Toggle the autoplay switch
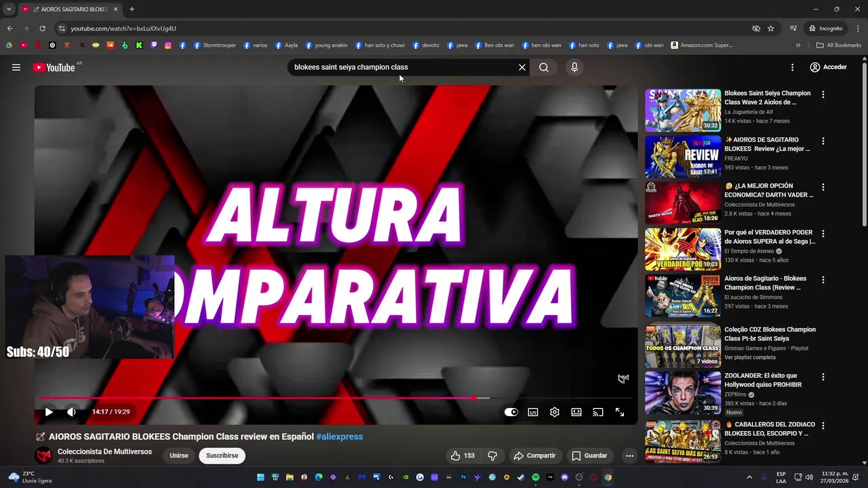The width and height of the screenshot is (868, 488). click(x=511, y=412)
